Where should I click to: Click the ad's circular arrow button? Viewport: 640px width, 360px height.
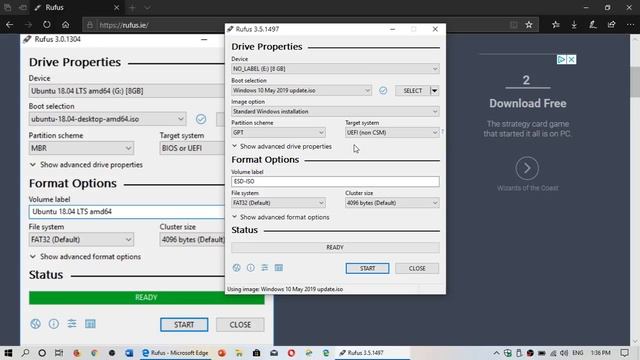click(527, 168)
